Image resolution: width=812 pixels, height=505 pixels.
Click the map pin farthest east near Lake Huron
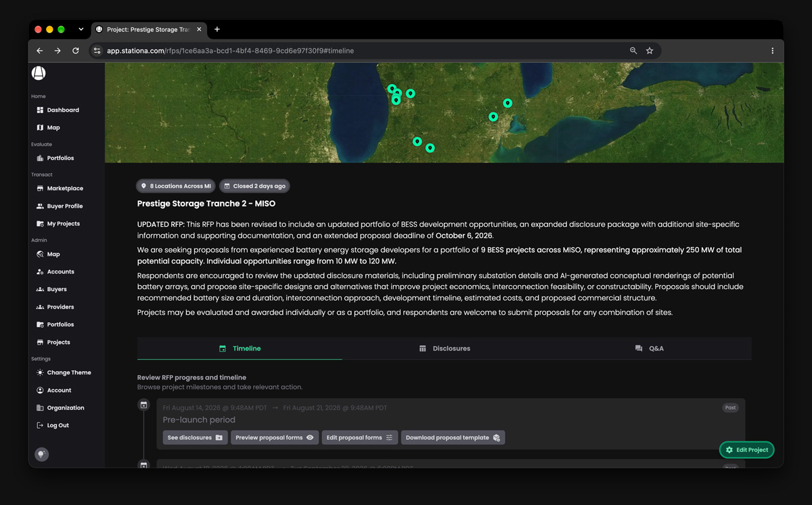point(507,104)
